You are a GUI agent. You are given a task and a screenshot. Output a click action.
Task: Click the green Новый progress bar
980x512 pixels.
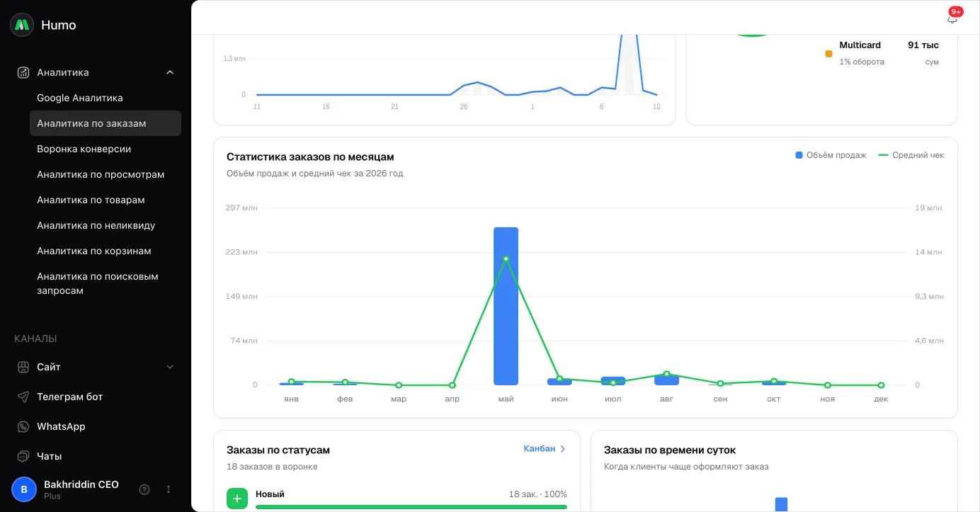click(x=411, y=507)
